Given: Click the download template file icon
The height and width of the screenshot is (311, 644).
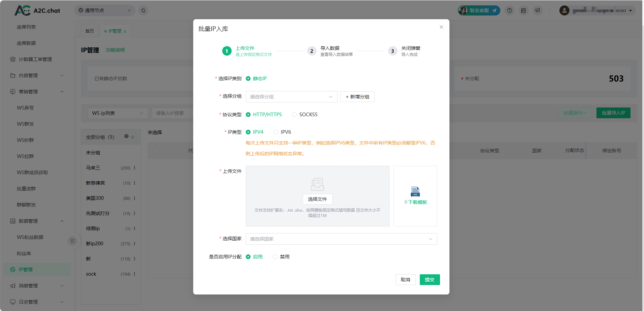Looking at the screenshot, I should tap(415, 192).
